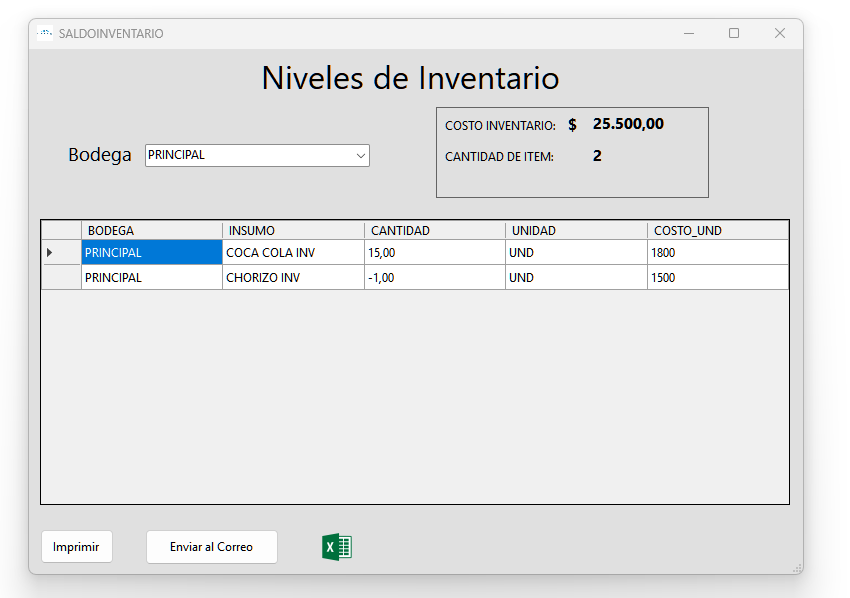Select the -1,00 quantity cell
This screenshot has width=850, height=598.
pos(434,277)
